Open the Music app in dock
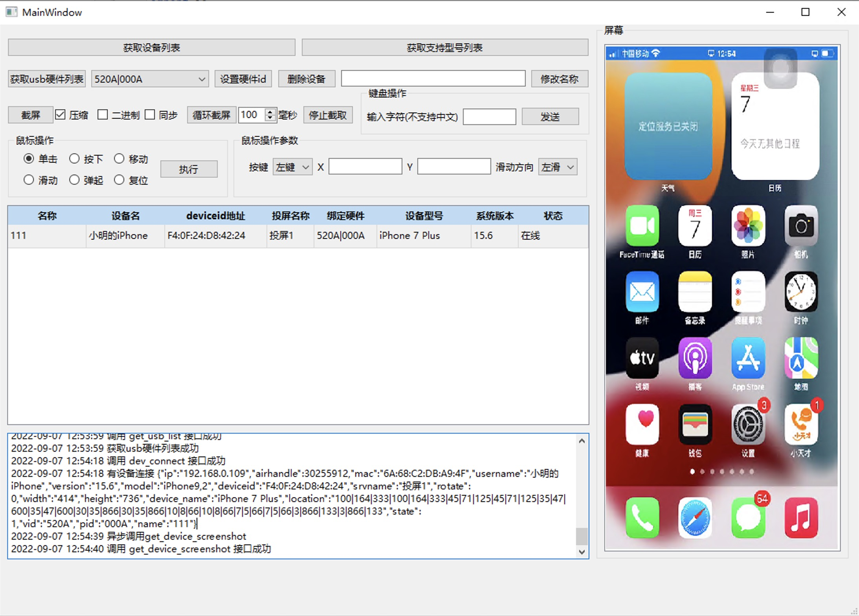 [x=801, y=518]
